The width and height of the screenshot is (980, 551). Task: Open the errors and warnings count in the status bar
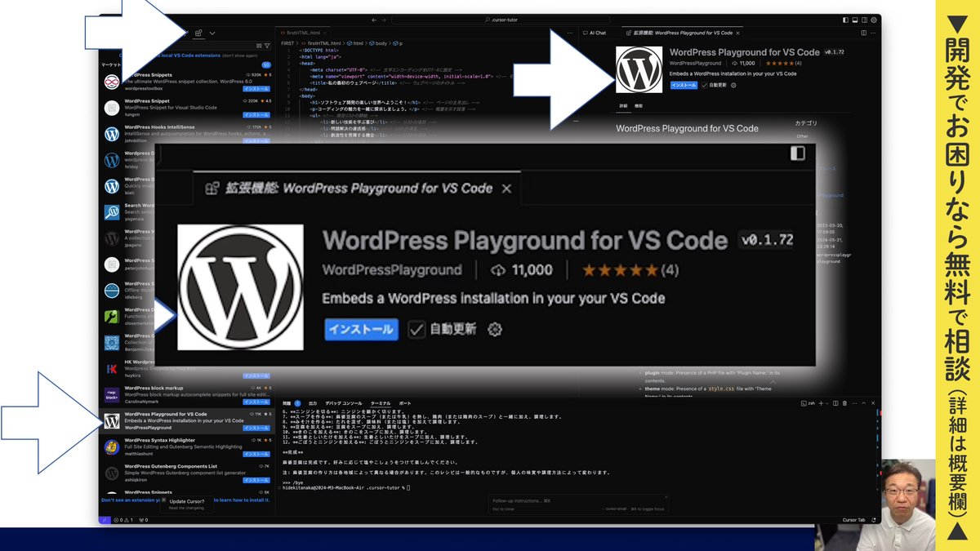pyautogui.click(x=123, y=519)
